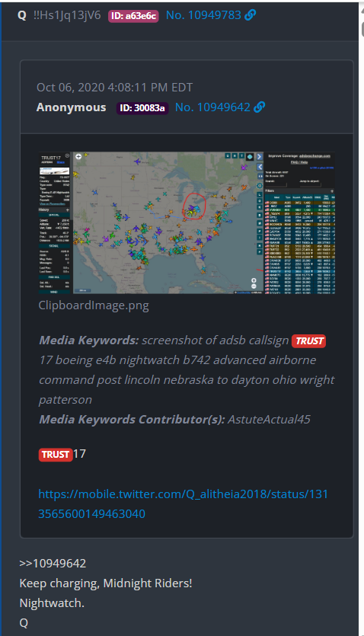Click the pink ID: a63e6c badge

point(133,16)
